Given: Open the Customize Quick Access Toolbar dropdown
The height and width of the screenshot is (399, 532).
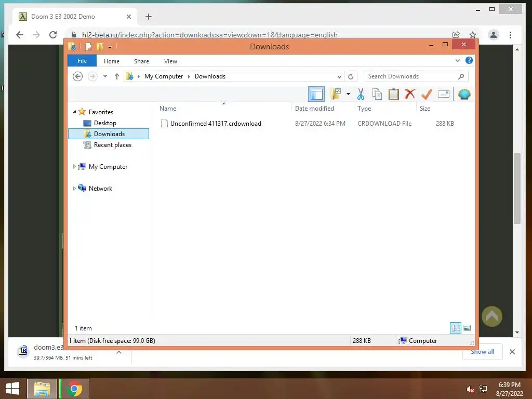Looking at the screenshot, I should [x=110, y=47].
